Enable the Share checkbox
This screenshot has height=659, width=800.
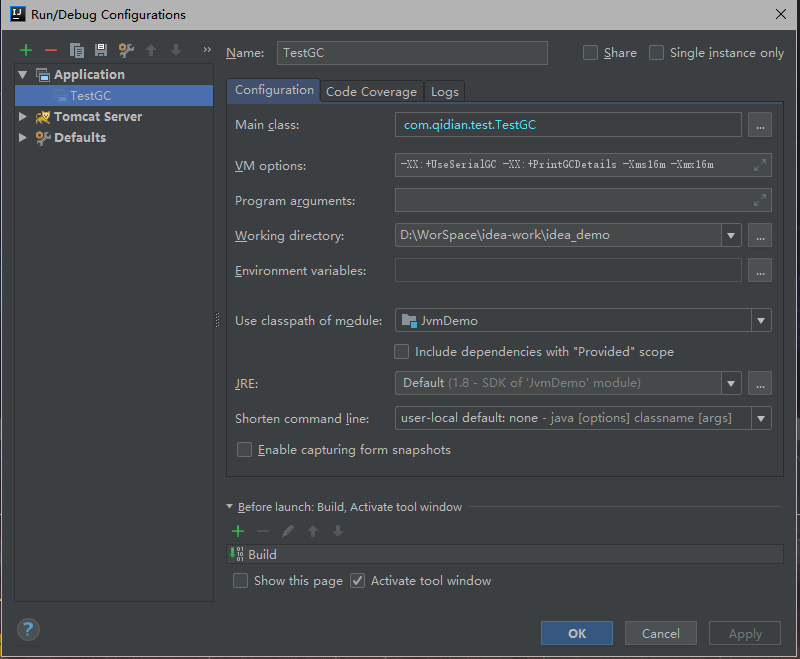coord(590,53)
